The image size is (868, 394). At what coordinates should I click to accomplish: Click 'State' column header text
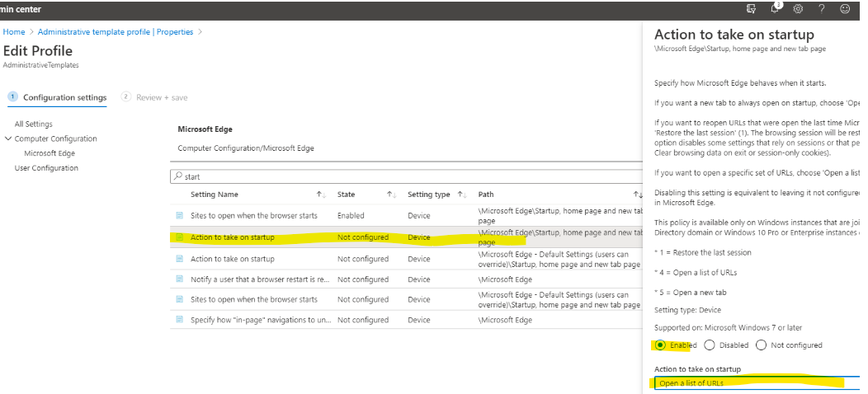click(347, 195)
